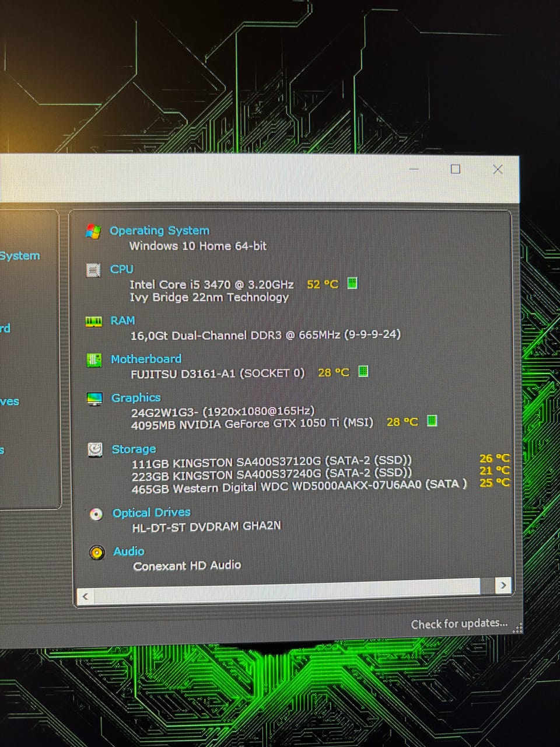Click the green temperature indicator next to motherboard 28 °C
Viewport: 560px width, 747px height.
363,371
